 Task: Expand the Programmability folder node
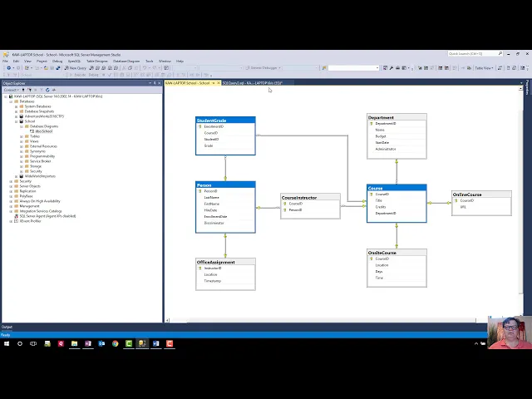22,156
